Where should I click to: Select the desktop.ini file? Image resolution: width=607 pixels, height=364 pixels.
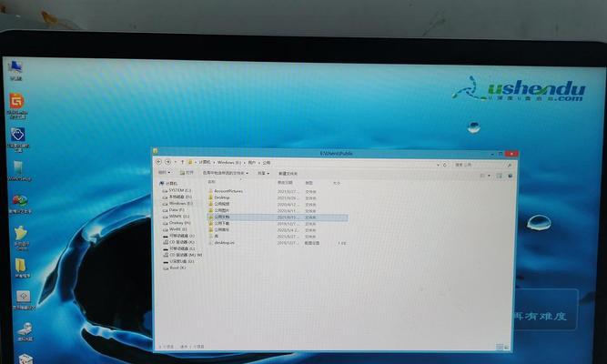click(x=221, y=243)
